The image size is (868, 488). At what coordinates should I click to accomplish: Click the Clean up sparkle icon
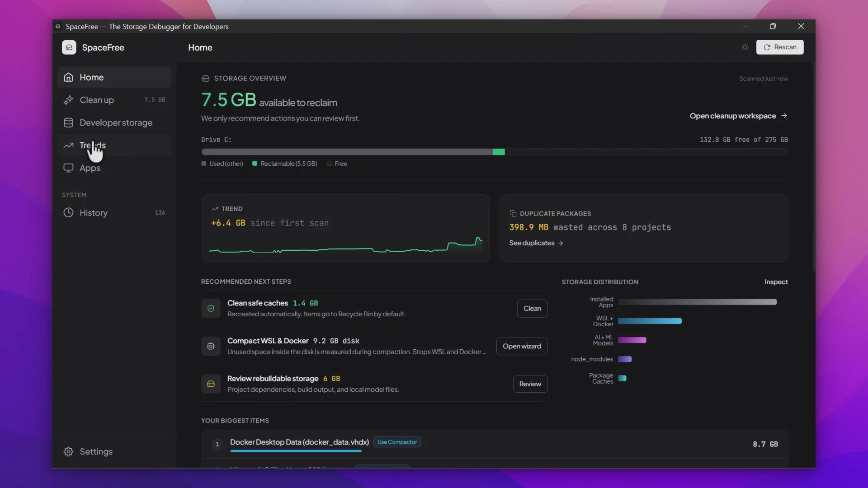coord(68,100)
